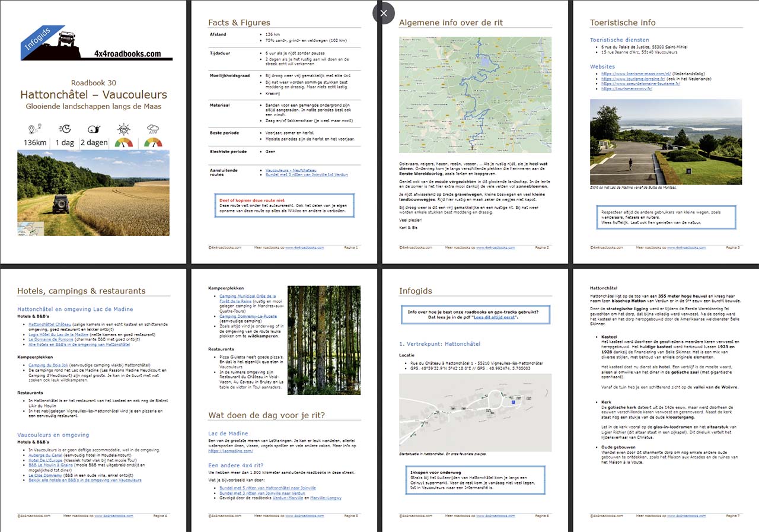Click the 'Facts & Figures' heading
The height and width of the screenshot is (532, 759).
click(239, 23)
